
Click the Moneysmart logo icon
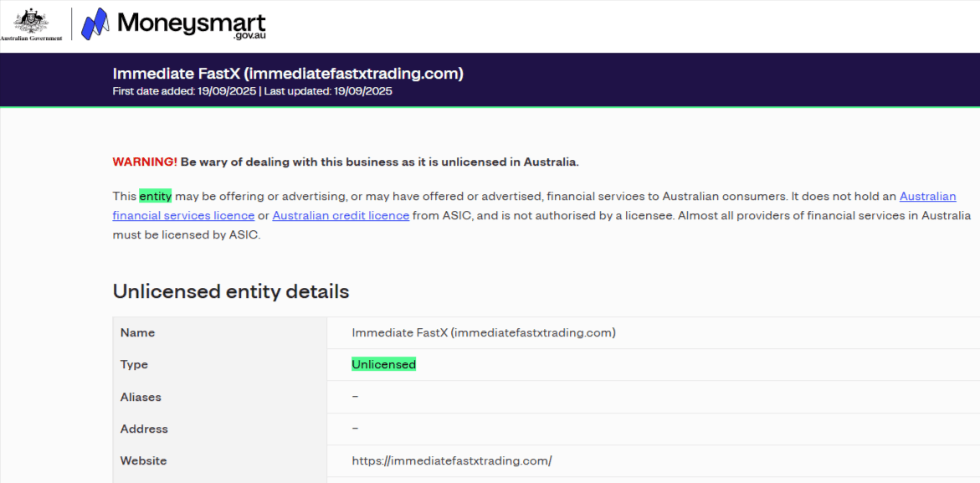click(x=96, y=23)
